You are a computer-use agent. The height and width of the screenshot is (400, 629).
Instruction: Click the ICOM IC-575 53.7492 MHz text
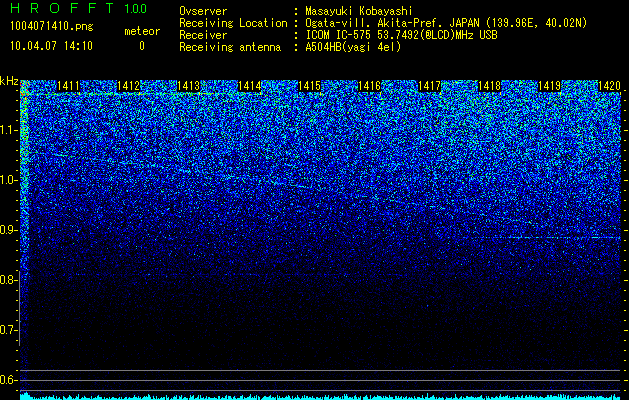(x=401, y=35)
